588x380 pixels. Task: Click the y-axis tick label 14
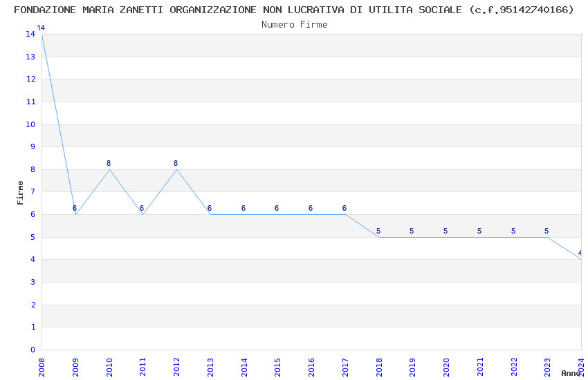click(x=30, y=34)
